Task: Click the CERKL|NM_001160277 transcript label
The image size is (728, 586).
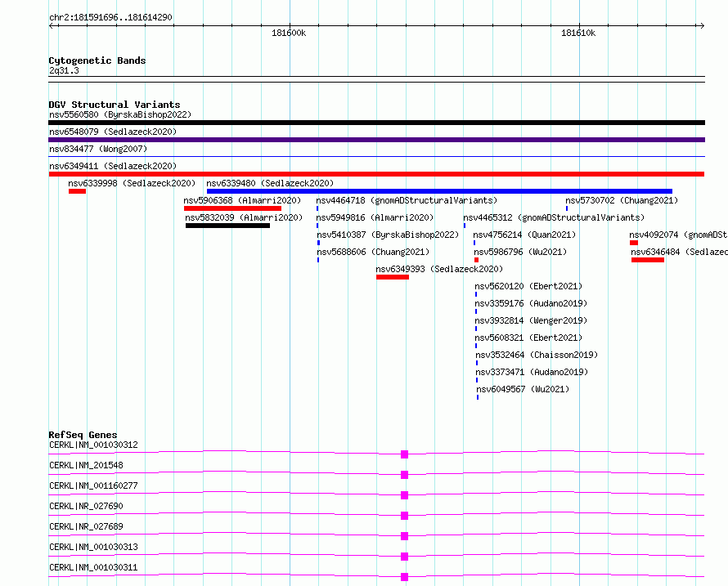Action: 93,485
